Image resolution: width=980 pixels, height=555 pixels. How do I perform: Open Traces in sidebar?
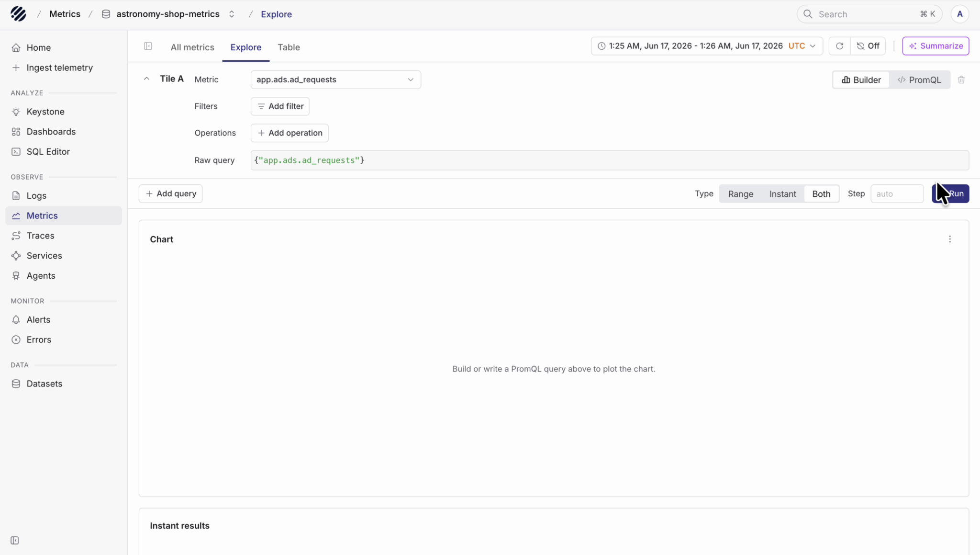tap(40, 236)
